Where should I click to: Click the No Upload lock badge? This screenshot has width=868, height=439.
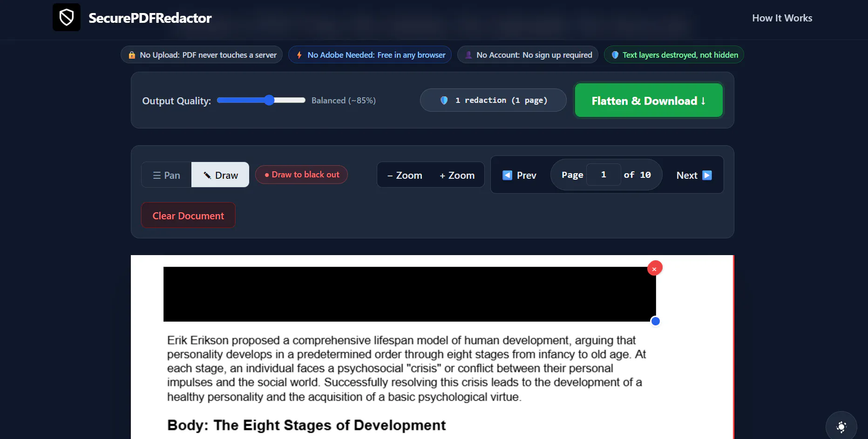pos(202,55)
